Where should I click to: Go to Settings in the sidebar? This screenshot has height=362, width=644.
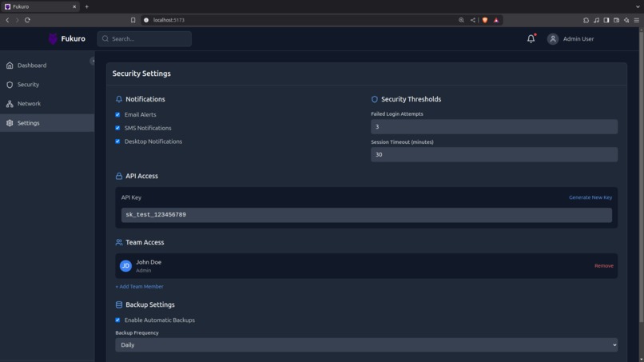click(x=47, y=123)
